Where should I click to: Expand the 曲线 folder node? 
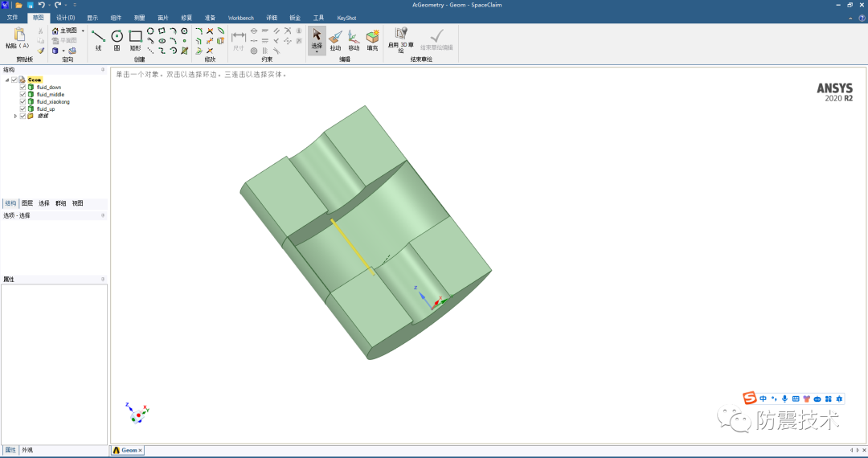point(15,117)
